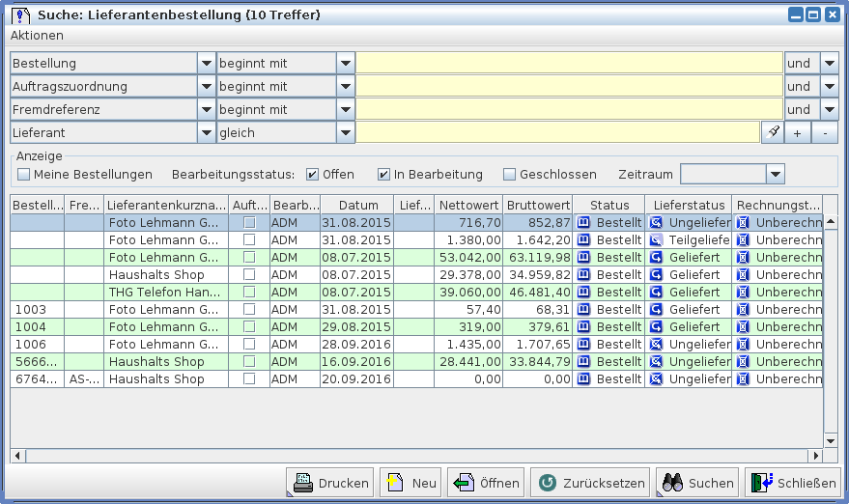Enable the Meine Bestellungen checkbox

coord(24,175)
